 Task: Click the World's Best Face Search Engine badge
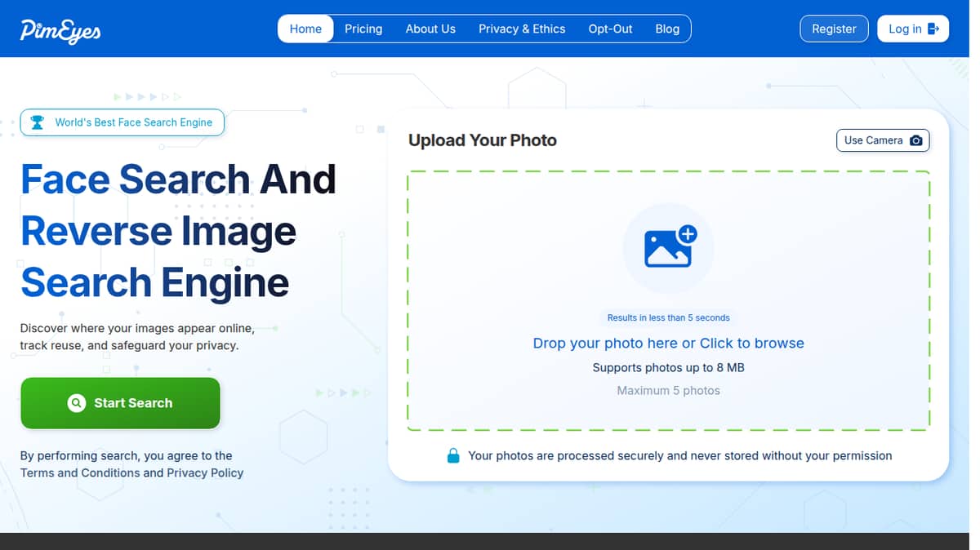click(122, 122)
